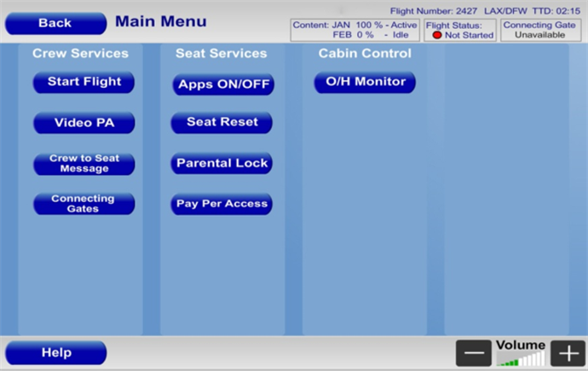
Task: Click the red Flight Status indicator
Action: tap(437, 35)
